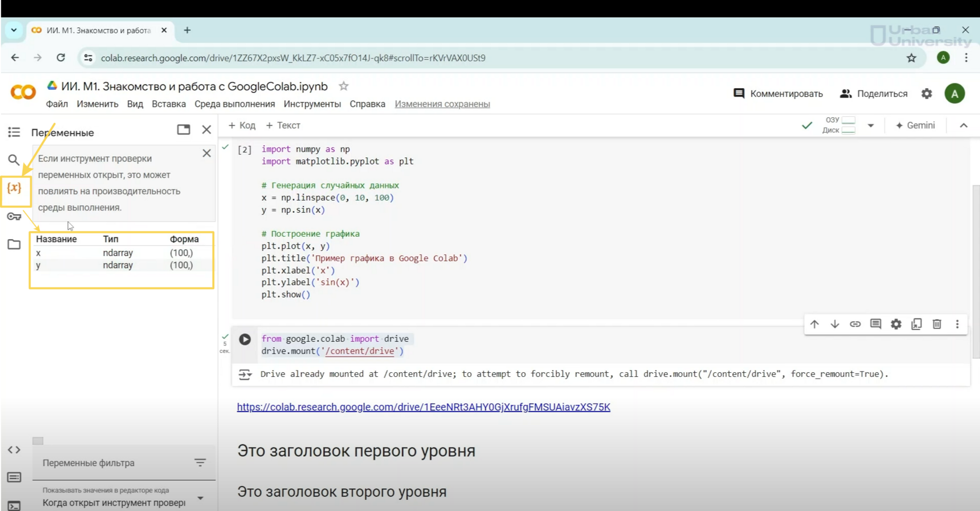Open the table of contents sidebar icon
The image size is (980, 511).
(14, 132)
